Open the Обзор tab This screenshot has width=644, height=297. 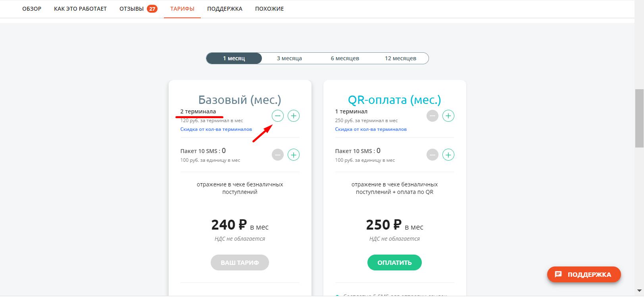32,9
